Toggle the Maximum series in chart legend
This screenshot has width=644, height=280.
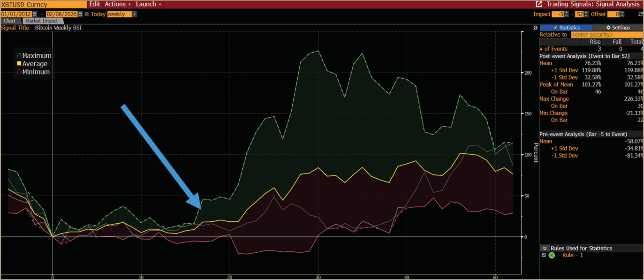tap(34, 55)
